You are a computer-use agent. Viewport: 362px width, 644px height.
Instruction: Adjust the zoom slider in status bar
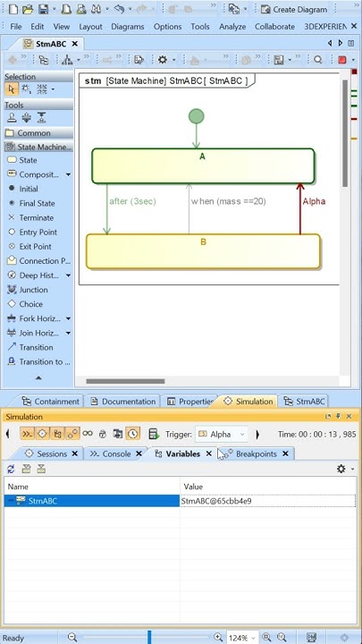click(x=149, y=638)
